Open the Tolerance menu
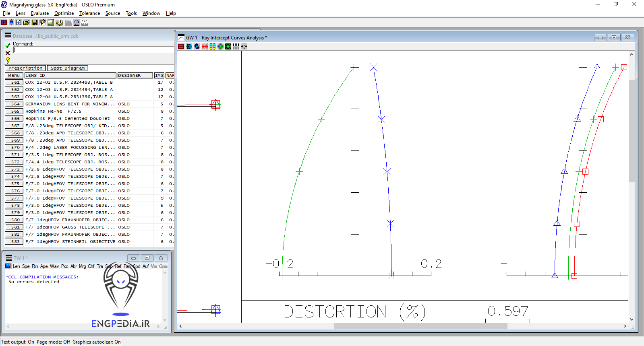This screenshot has height=346, width=644. click(89, 13)
